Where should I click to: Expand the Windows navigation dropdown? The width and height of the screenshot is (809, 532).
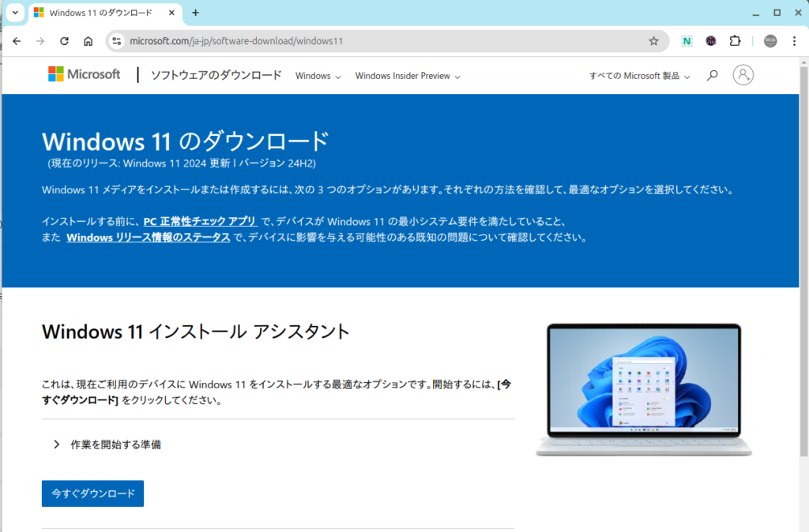pyautogui.click(x=318, y=77)
